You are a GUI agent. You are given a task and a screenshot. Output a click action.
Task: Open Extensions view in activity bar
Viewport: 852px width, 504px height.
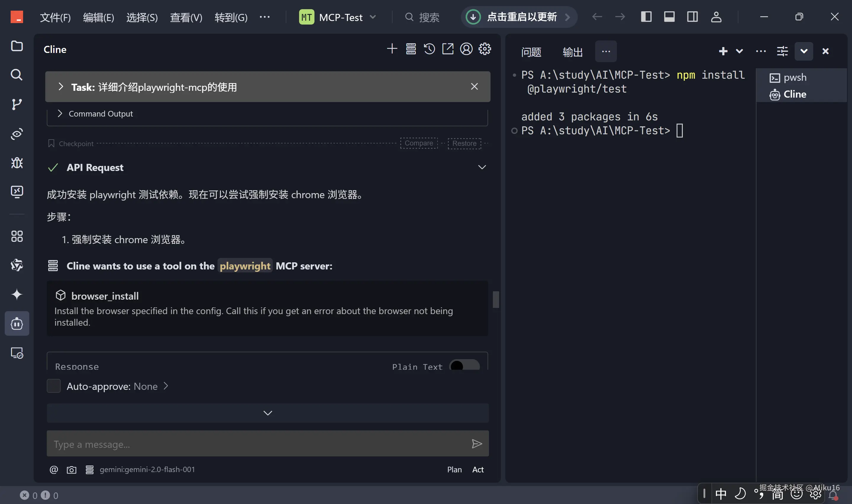tap(17, 236)
